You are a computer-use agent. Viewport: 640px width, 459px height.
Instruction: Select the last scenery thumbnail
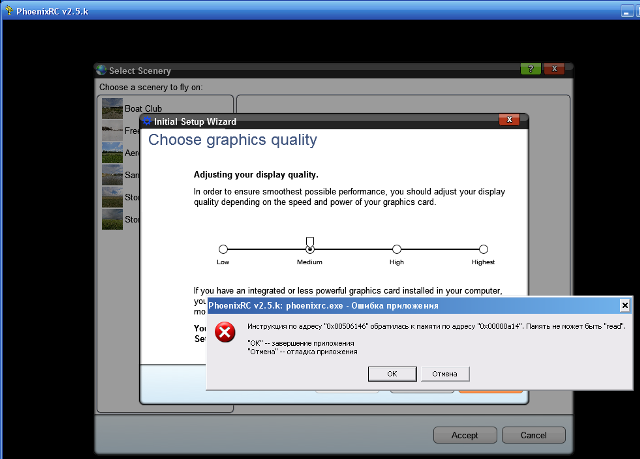coord(112,220)
